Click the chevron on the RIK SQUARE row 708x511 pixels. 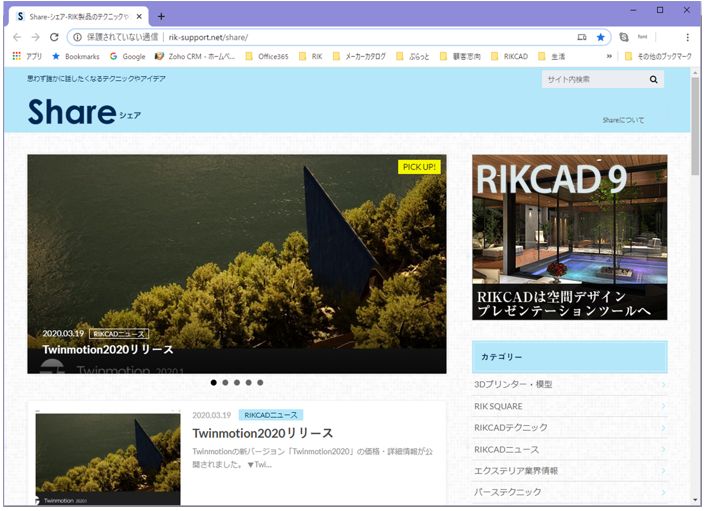[663, 406]
